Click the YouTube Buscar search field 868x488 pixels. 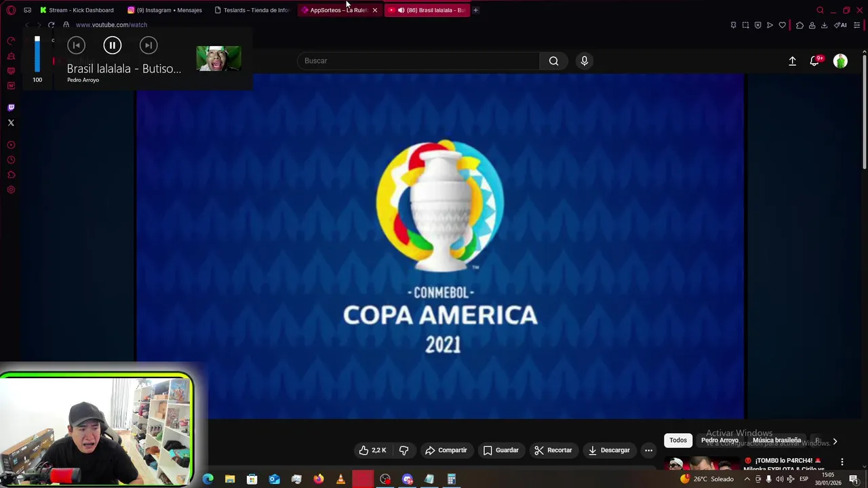(x=418, y=61)
